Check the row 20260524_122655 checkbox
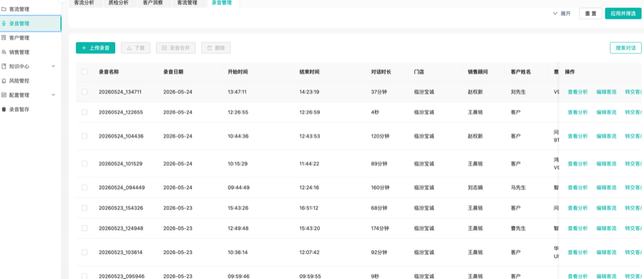 tap(84, 112)
